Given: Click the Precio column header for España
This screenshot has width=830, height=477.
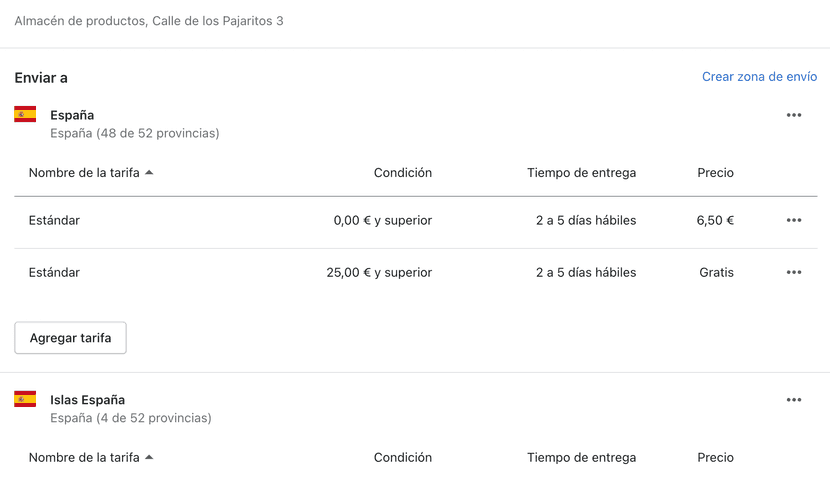Looking at the screenshot, I should click(x=715, y=173).
